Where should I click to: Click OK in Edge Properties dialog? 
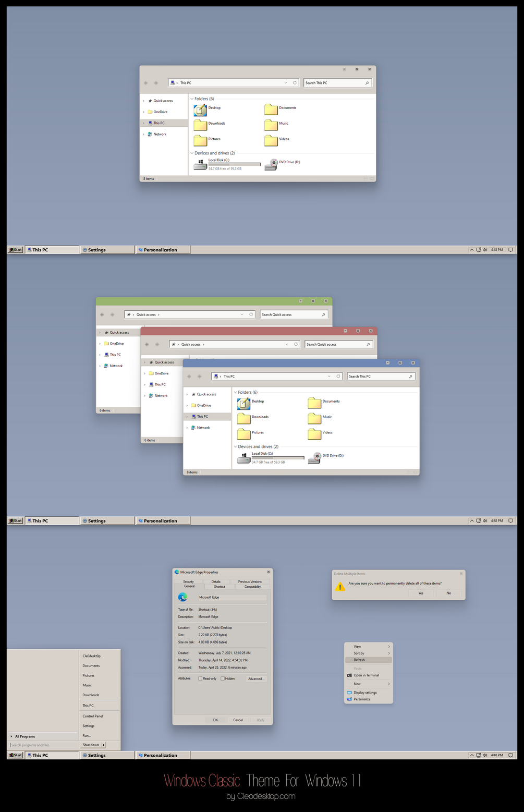[215, 720]
